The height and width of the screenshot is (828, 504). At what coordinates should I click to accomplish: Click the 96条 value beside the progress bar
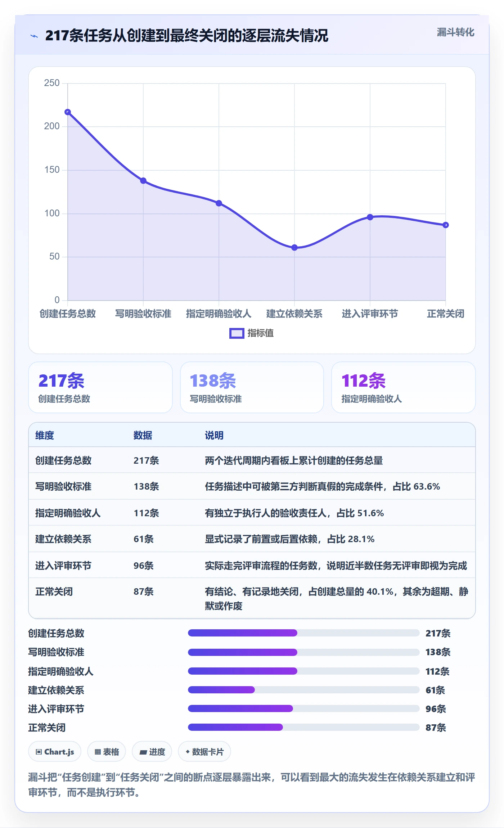pyautogui.click(x=436, y=709)
